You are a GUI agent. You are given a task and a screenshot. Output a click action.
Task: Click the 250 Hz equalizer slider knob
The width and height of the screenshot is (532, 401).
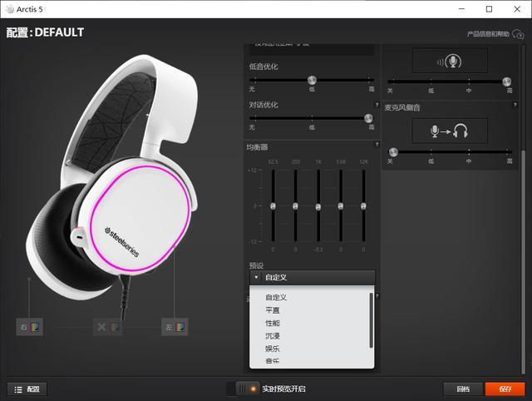[x=296, y=206]
